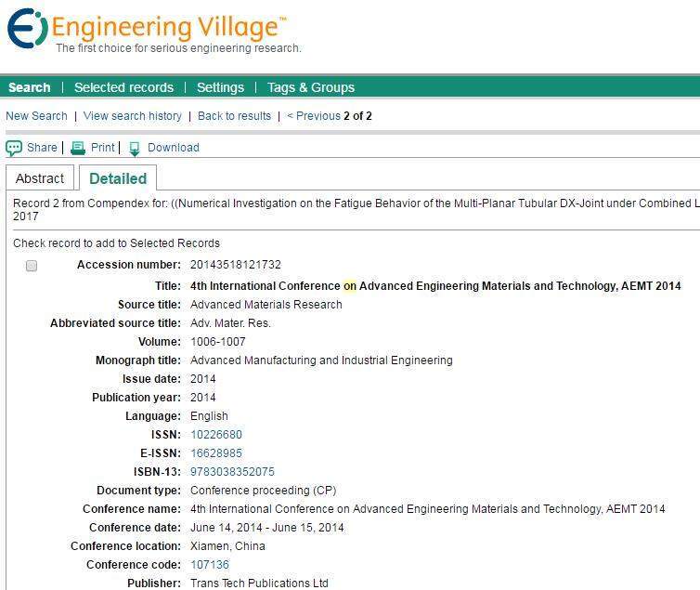Go to Previous record link

click(x=314, y=116)
